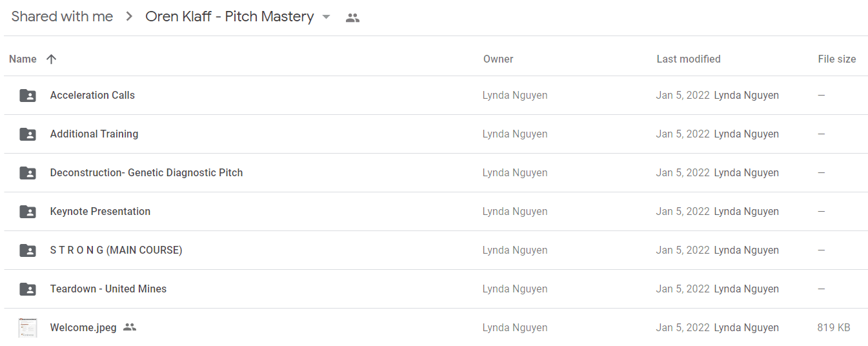Expand the Oren Klaff - Pitch Mastery breadcrumb menu
The height and width of the screenshot is (346, 868).
[237, 17]
